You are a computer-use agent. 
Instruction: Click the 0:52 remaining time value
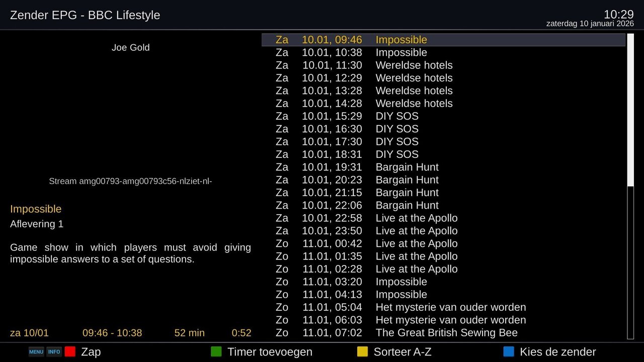(x=242, y=333)
